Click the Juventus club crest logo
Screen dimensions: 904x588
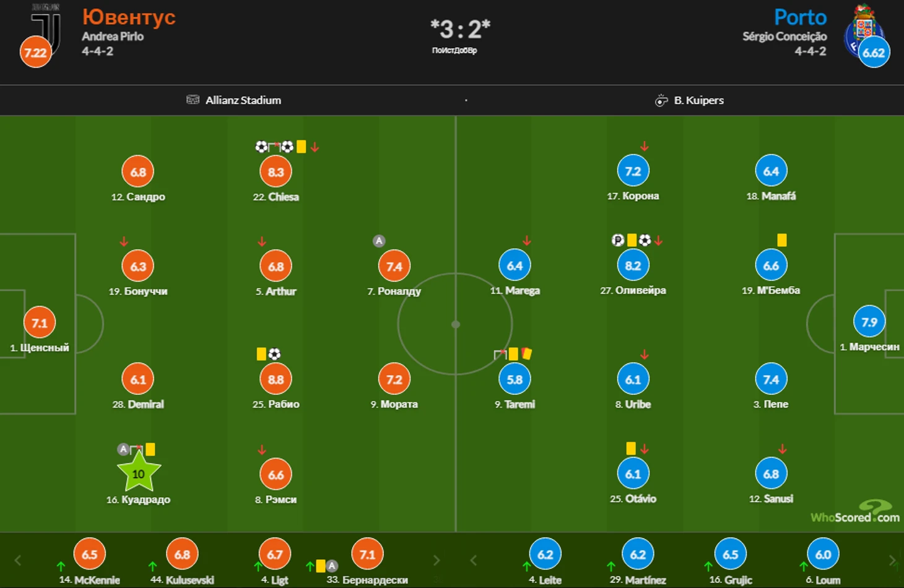click(46, 28)
